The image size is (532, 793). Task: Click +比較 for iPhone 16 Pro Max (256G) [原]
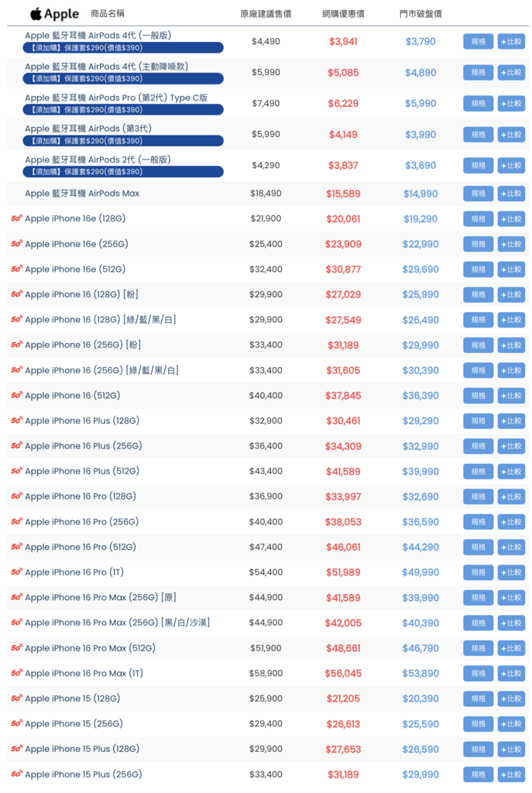point(511,598)
